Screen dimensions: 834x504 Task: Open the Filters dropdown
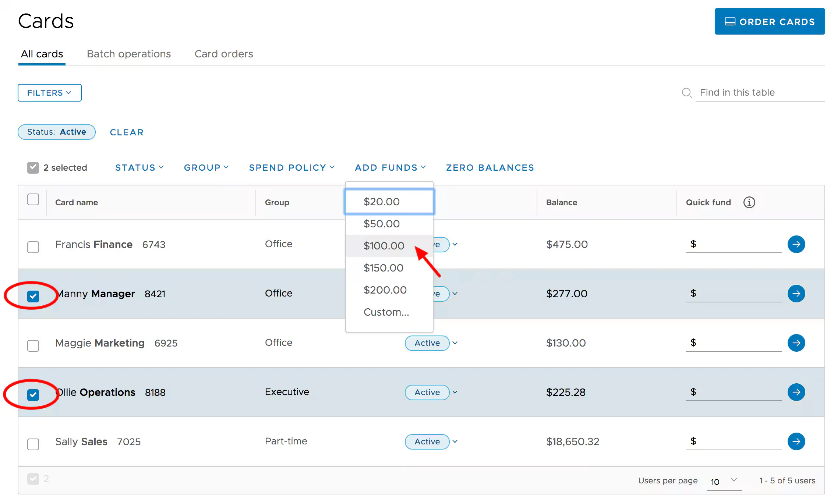49,93
